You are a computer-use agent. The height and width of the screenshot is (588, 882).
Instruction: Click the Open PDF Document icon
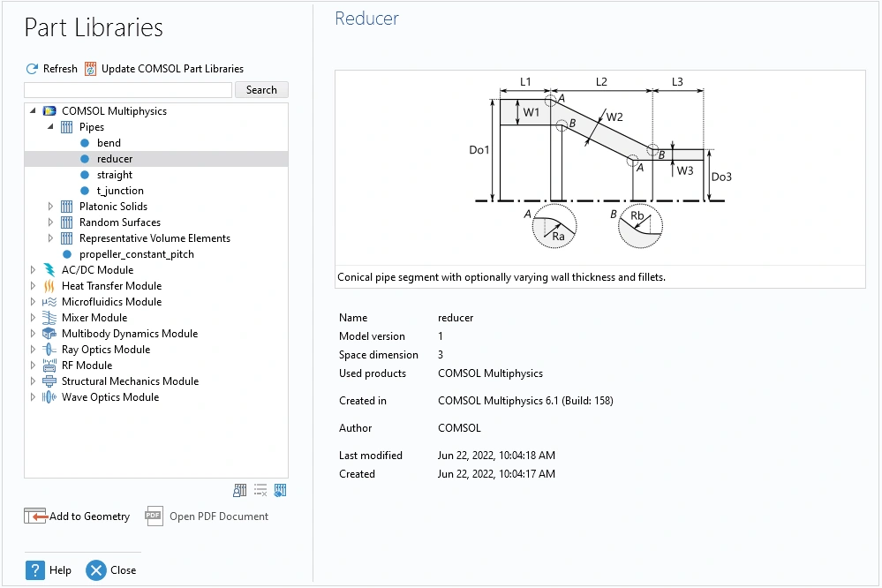155,516
